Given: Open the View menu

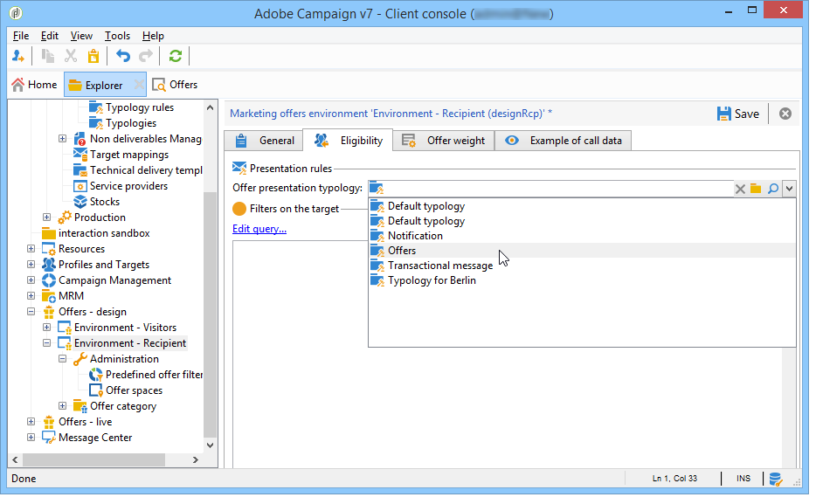Looking at the screenshot, I should (x=81, y=36).
